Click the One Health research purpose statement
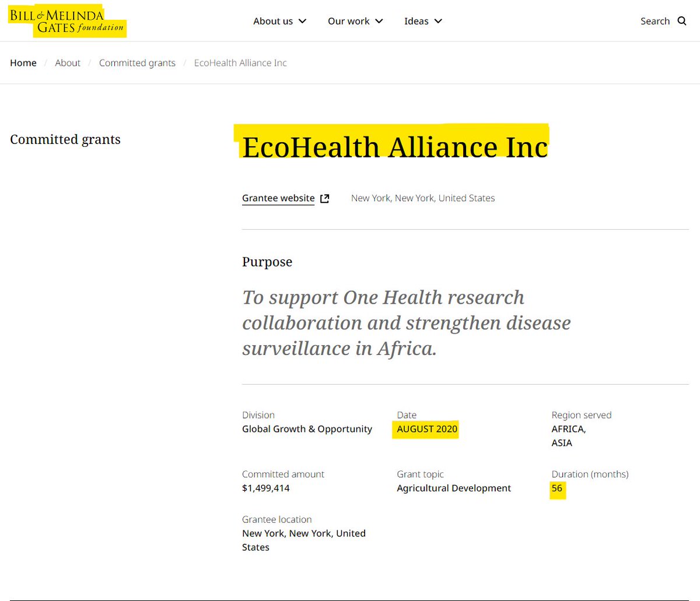This screenshot has height=601, width=700. (407, 322)
